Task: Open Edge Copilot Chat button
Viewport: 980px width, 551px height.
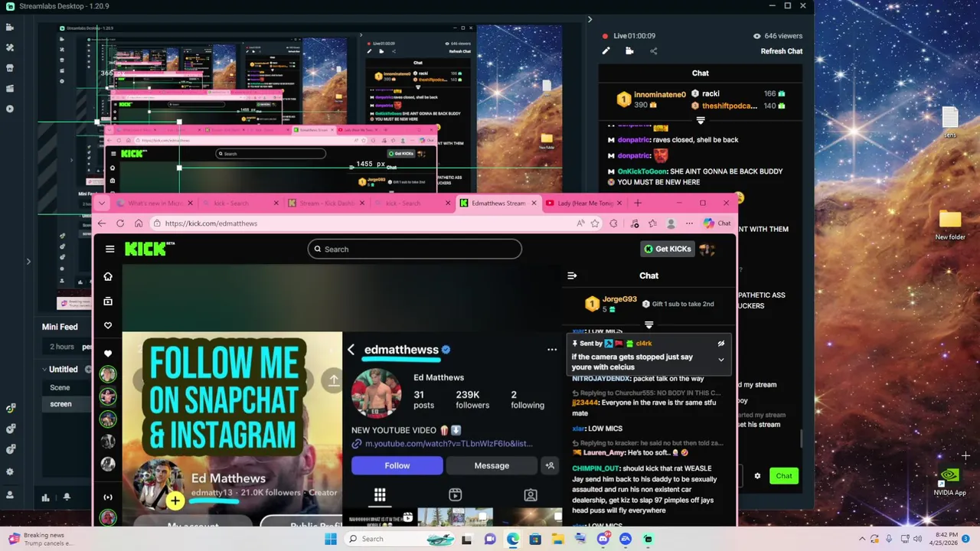Action: click(717, 223)
